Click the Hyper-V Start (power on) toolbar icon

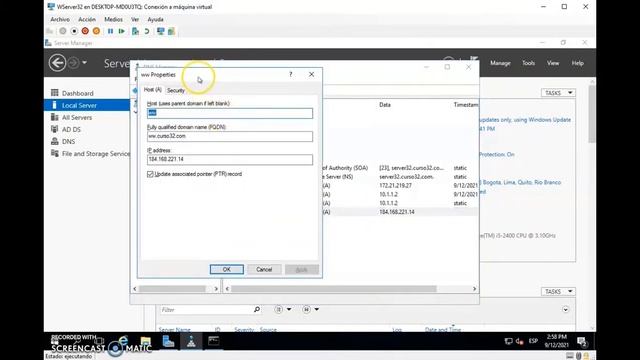click(62, 31)
